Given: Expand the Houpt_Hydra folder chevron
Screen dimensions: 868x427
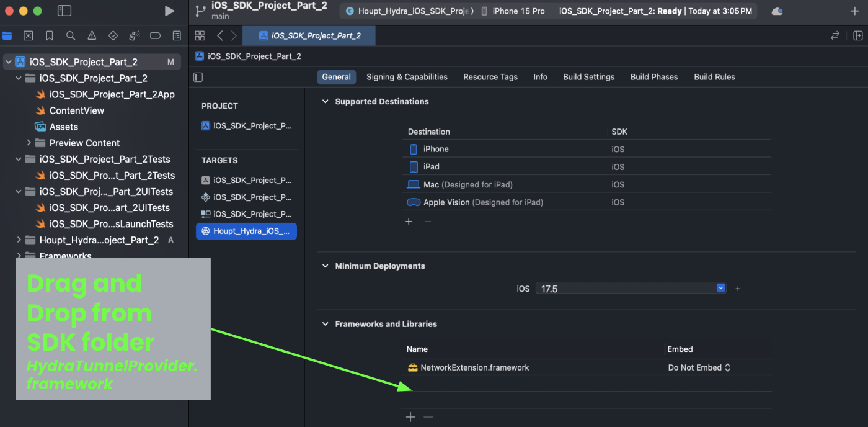Looking at the screenshot, I should 19,240.
